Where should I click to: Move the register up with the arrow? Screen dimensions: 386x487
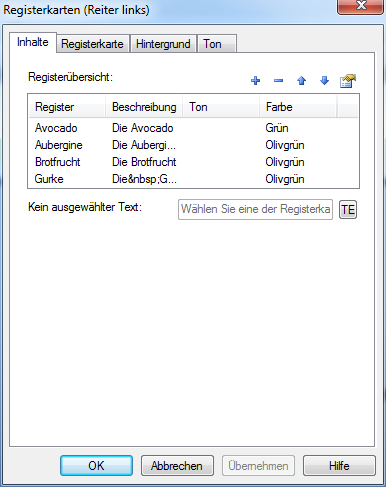coord(301,81)
